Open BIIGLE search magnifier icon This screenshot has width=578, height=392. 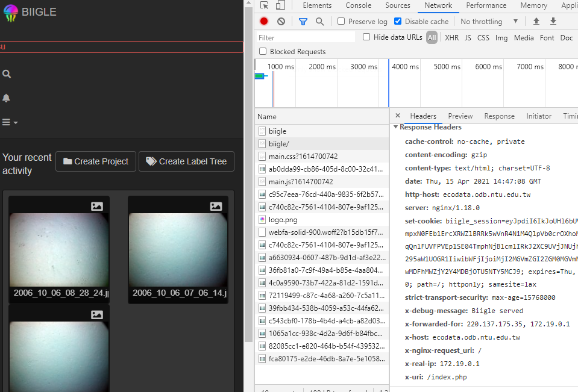[6, 74]
